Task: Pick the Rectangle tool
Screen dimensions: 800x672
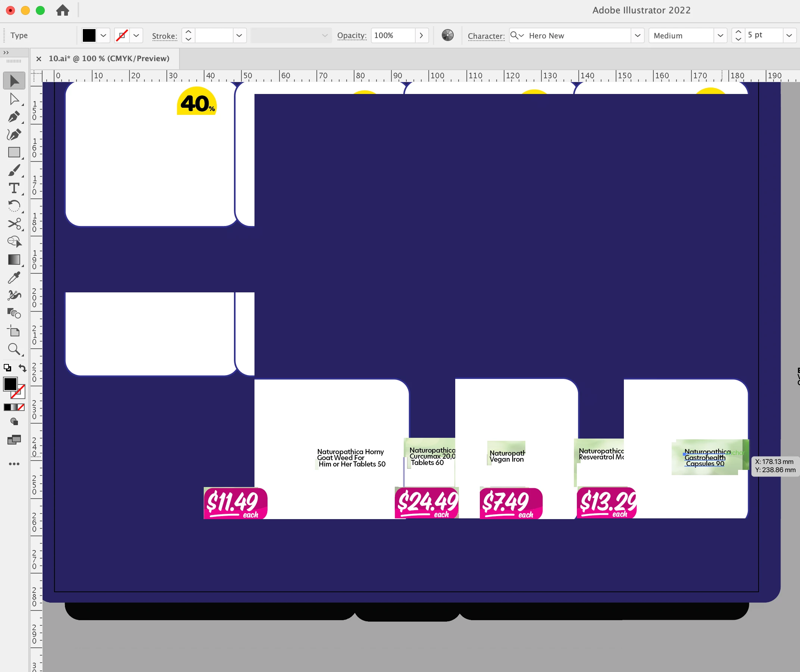Action: point(14,153)
